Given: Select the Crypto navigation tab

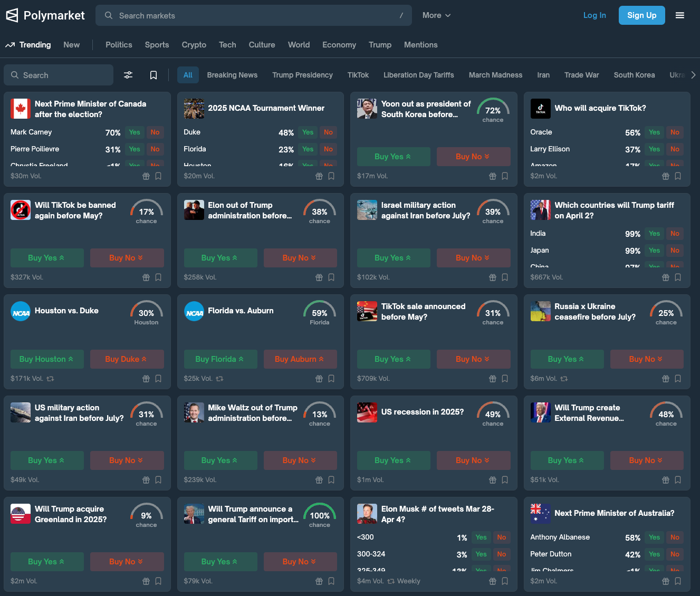Looking at the screenshot, I should [x=194, y=45].
